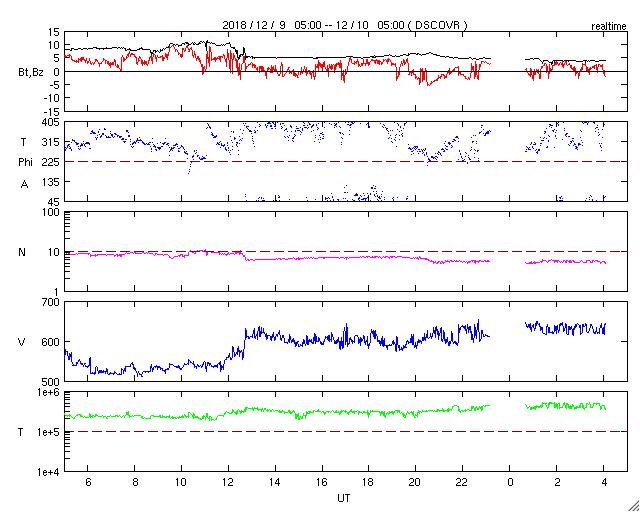Click the "45" tick of the Phi panel

pyautogui.click(x=53, y=202)
